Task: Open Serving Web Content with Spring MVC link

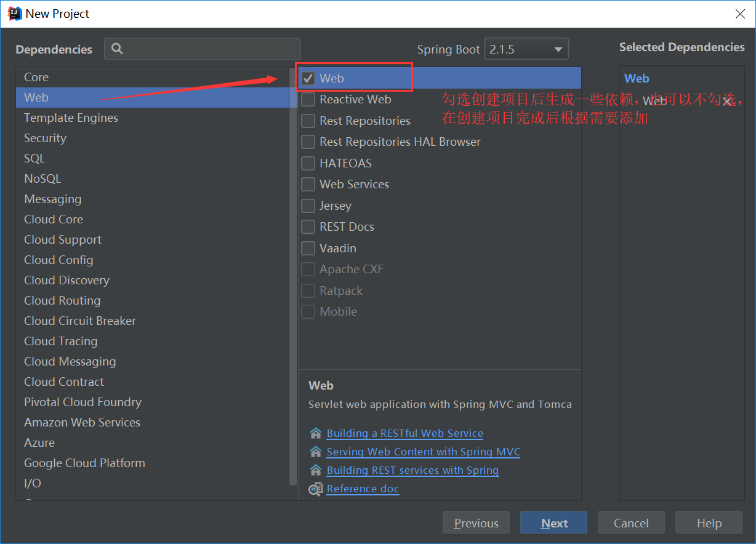Action: (x=424, y=452)
